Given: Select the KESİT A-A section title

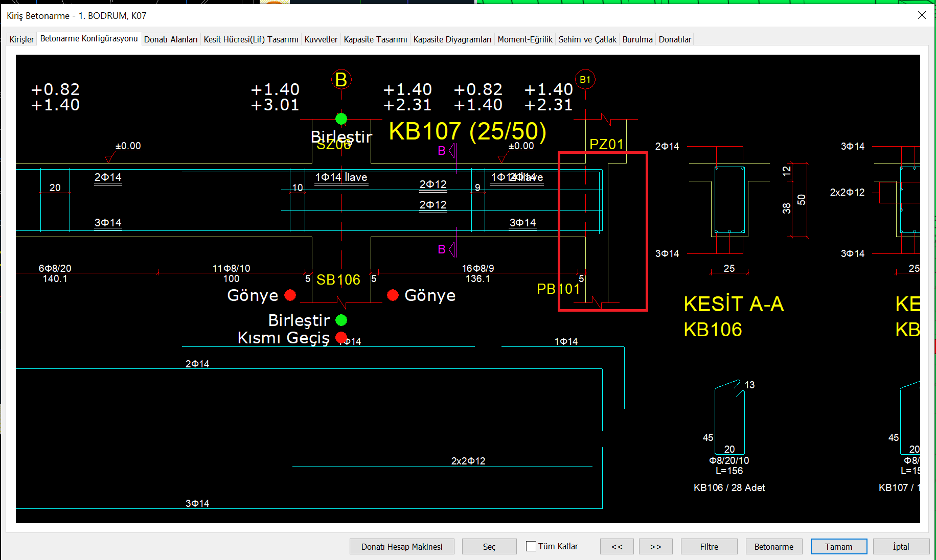Looking at the screenshot, I should 734,305.
